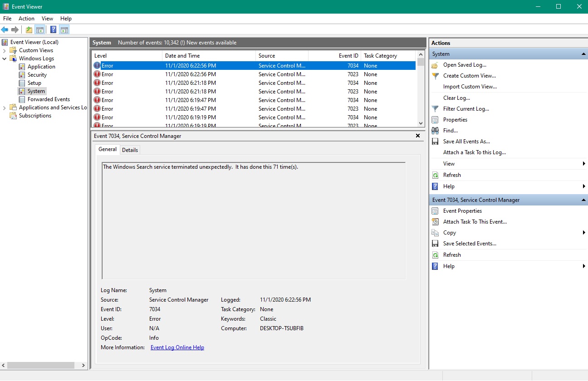Screen dimensions: 588x381
Task: Click the Forward arrow toolbar icon
Action: pos(15,30)
